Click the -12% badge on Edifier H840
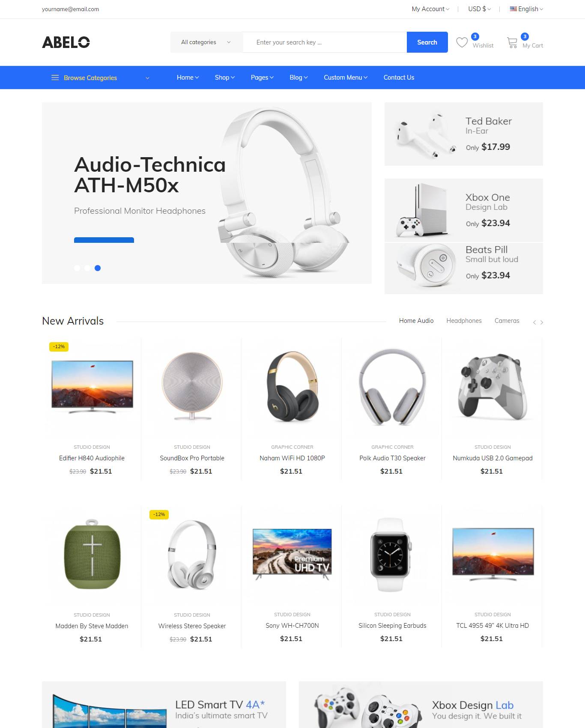 pyautogui.click(x=59, y=346)
